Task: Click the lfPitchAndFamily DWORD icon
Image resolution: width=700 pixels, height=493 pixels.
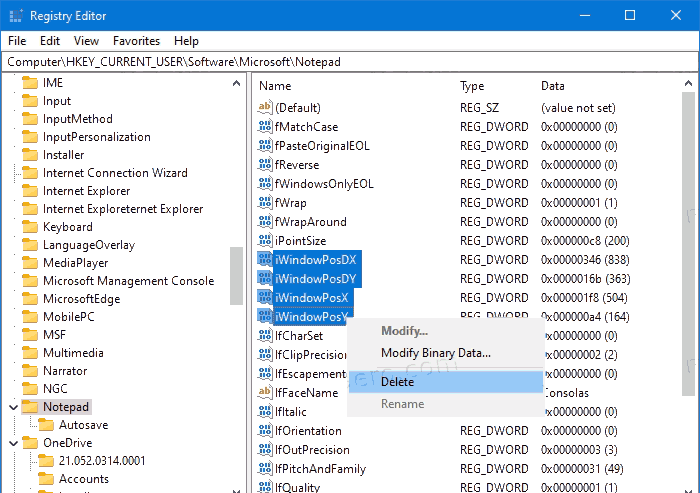Action: click(264, 468)
